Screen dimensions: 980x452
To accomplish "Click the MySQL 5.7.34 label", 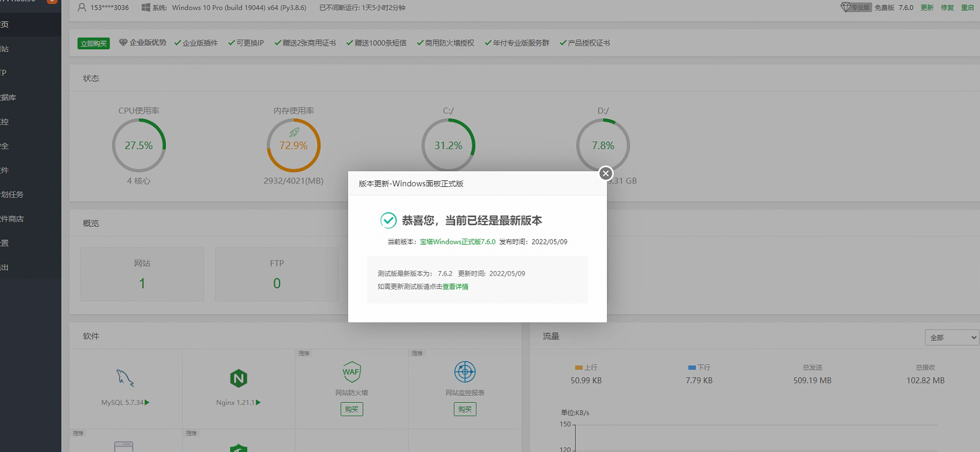I will (x=122, y=402).
